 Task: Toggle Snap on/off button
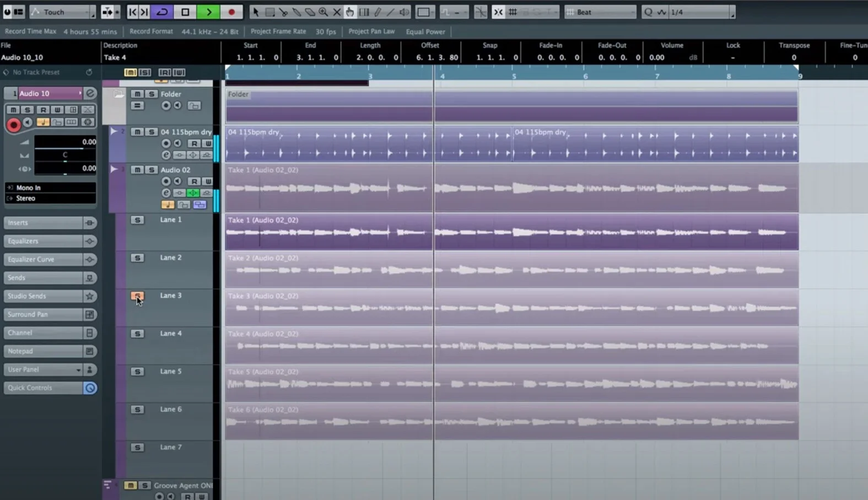click(498, 12)
